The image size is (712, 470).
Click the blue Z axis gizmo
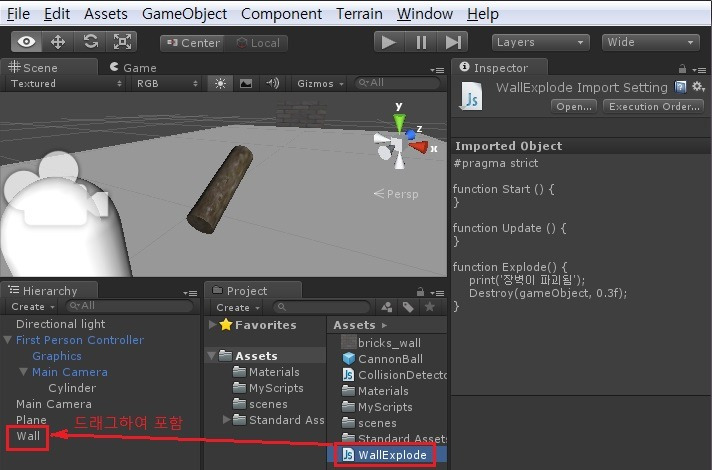click(410, 134)
